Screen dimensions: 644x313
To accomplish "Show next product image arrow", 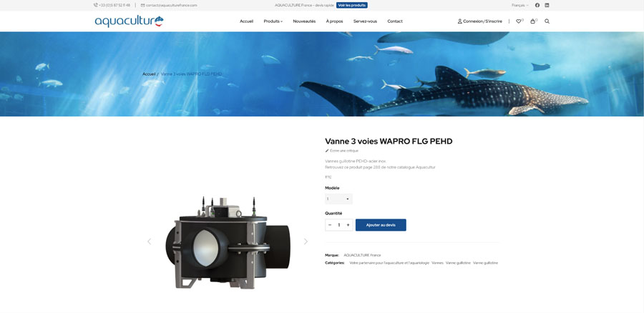I will click(306, 242).
